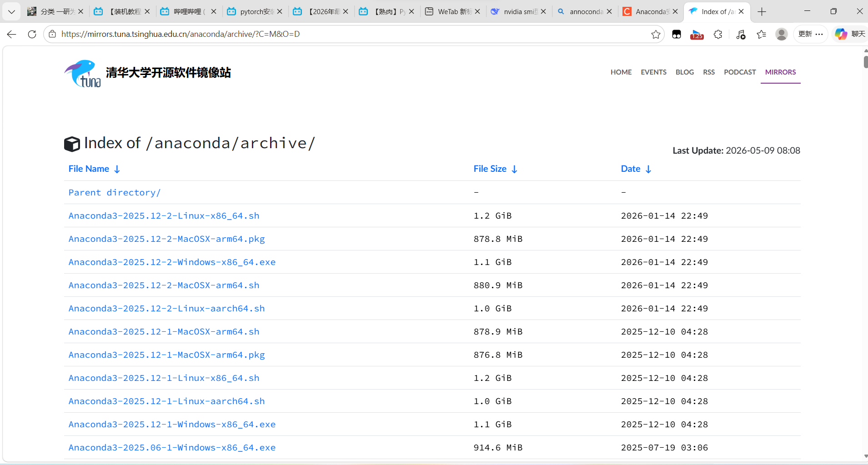Download Anaconda3-2025.12-2-MacOSX-arm64.pkg

pos(166,239)
